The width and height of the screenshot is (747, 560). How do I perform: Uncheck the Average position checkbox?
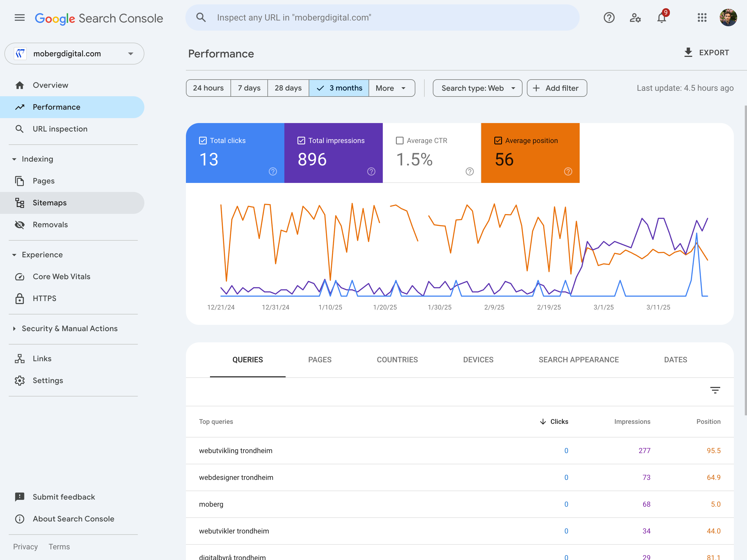coord(498,141)
